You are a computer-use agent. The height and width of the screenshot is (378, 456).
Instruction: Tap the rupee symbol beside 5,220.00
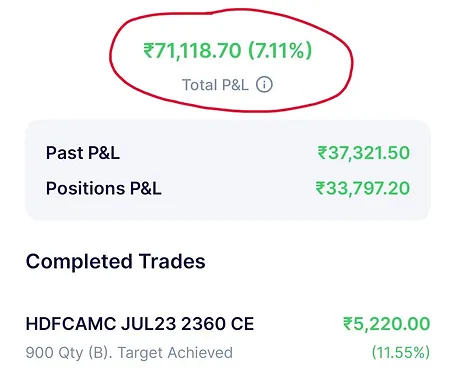pyautogui.click(x=348, y=324)
